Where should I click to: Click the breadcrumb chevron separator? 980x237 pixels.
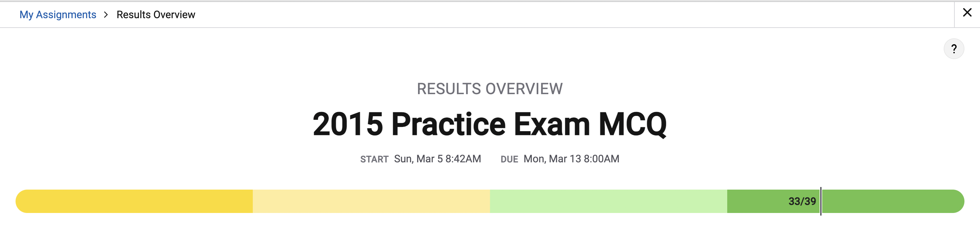click(105, 15)
